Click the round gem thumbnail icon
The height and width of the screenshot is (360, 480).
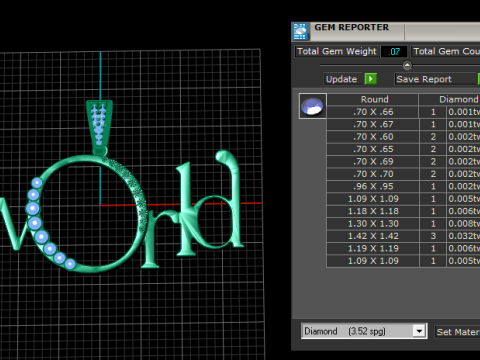pos(312,106)
